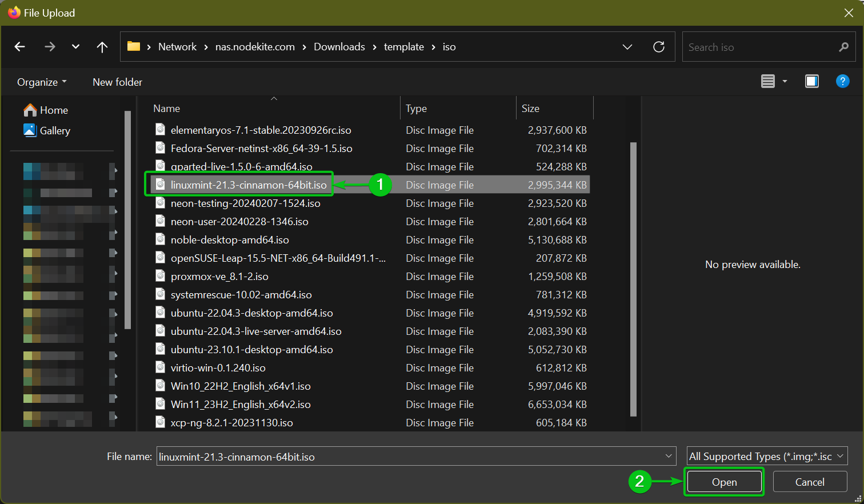Click the search magnifier icon

(843, 47)
